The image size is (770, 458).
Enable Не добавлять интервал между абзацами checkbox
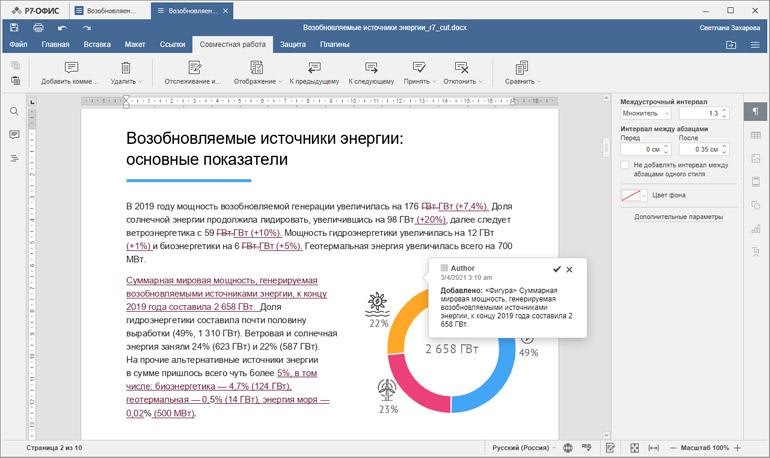pos(626,164)
